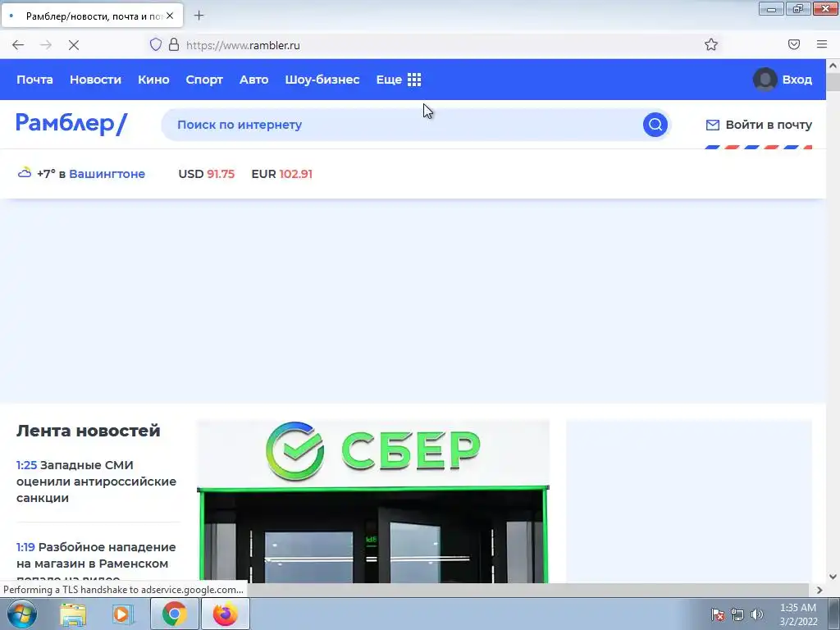Image resolution: width=840 pixels, height=630 pixels.
Task: Click the envelope icon beside Войти в почту
Action: [713, 125]
